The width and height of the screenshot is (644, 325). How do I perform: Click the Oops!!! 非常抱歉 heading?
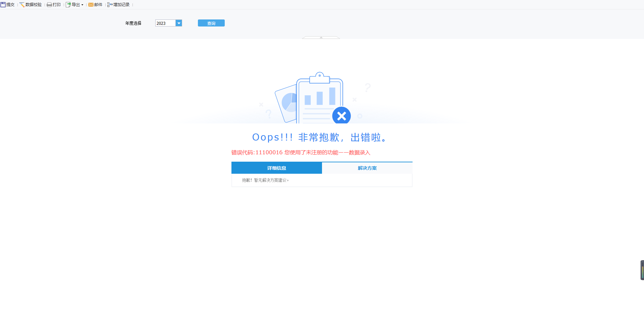pos(320,138)
